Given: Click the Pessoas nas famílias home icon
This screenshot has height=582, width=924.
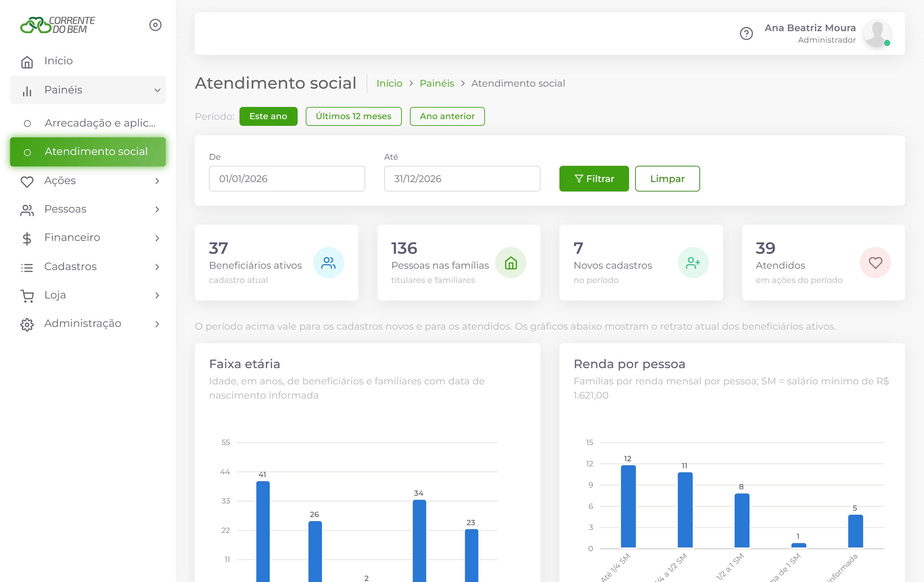Looking at the screenshot, I should click(510, 263).
